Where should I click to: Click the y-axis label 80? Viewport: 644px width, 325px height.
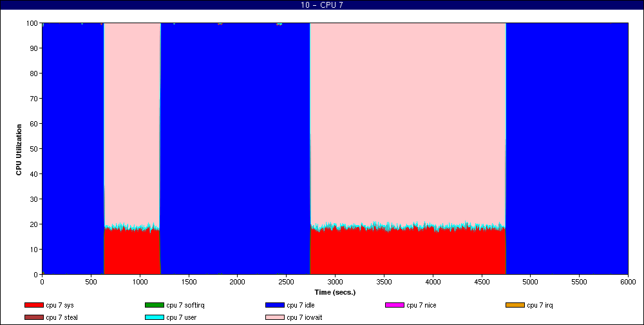[x=34, y=74]
